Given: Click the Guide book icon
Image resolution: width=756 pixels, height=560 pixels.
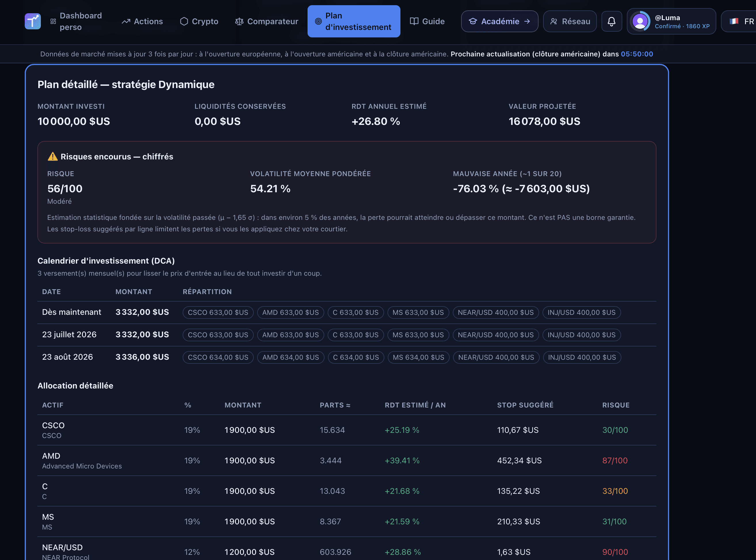Looking at the screenshot, I should point(414,21).
